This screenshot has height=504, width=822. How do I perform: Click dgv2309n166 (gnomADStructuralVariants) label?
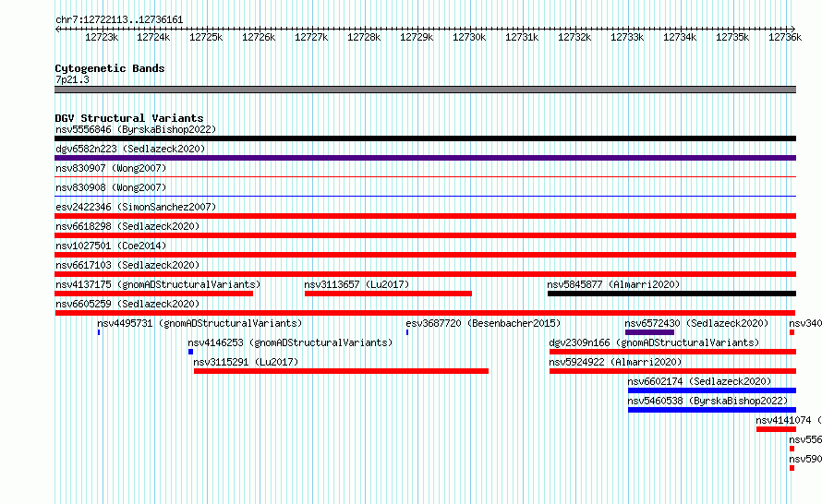pyautogui.click(x=654, y=342)
